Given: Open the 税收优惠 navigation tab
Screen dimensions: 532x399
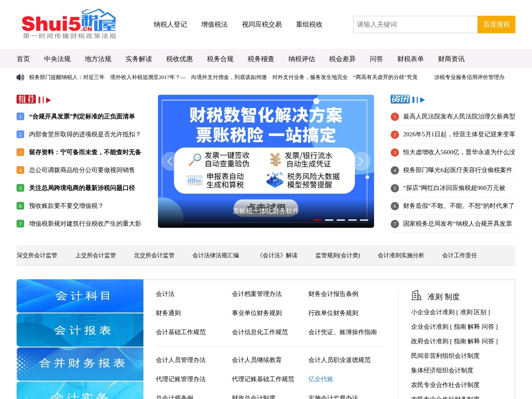Looking at the screenshot, I should point(180,59).
